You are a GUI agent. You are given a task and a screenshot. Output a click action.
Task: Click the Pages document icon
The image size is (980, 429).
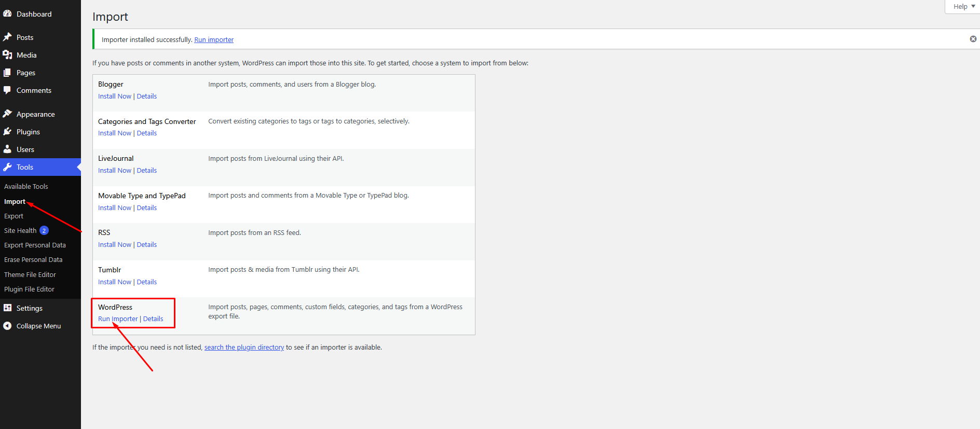coord(7,73)
